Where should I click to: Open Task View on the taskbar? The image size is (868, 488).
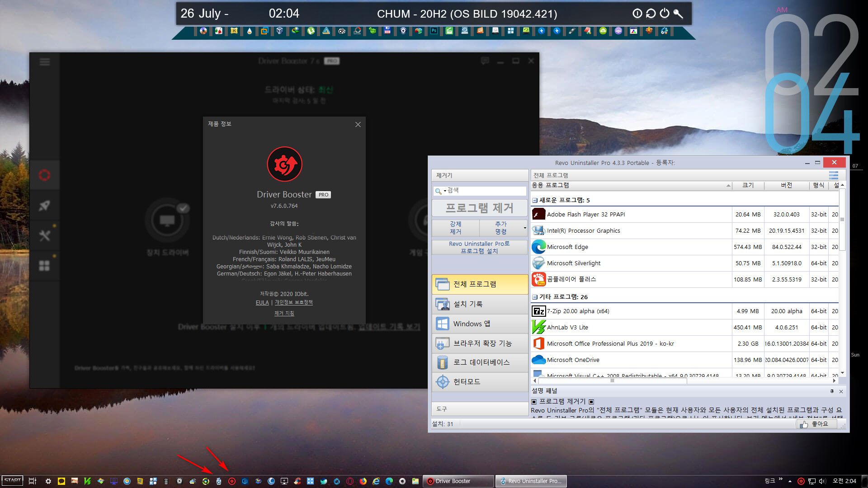[33, 481]
